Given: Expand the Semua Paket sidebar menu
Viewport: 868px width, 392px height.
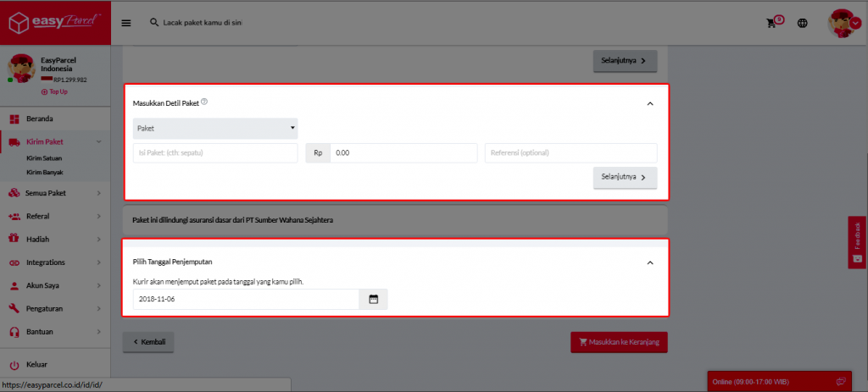Looking at the screenshot, I should tap(56, 193).
